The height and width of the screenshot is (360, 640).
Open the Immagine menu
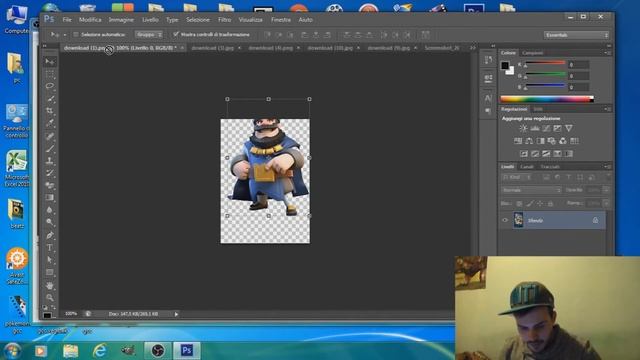121,20
